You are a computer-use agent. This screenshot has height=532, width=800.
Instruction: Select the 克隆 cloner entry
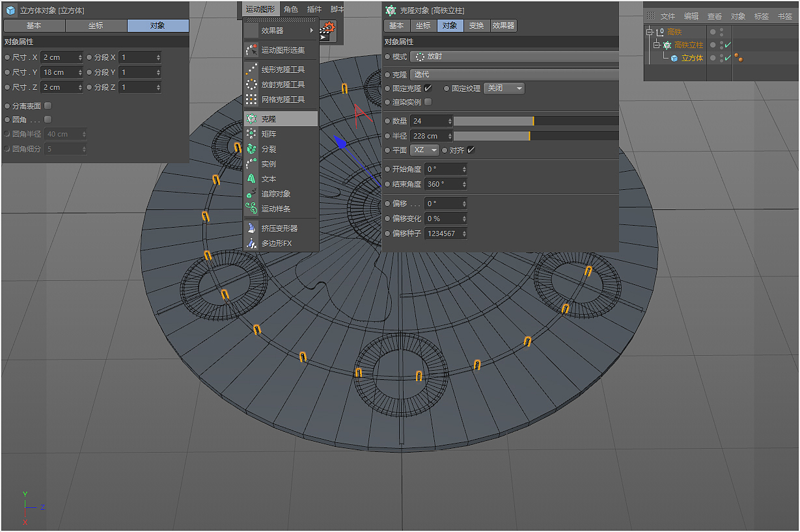281,119
